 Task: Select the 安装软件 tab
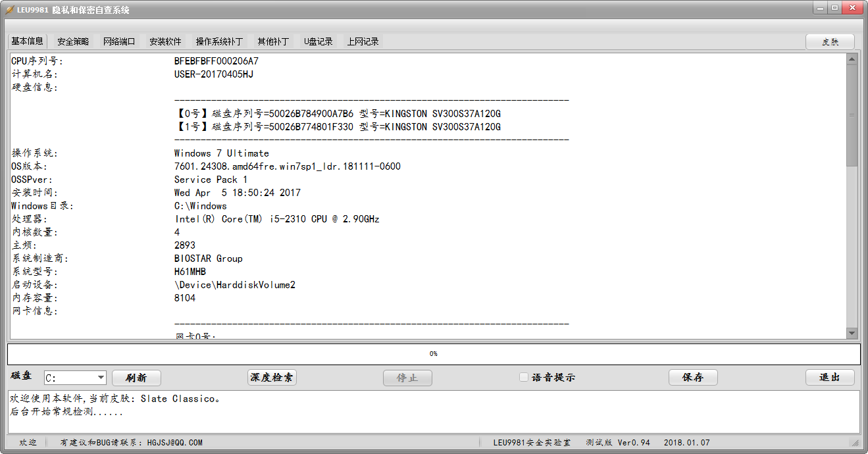165,41
